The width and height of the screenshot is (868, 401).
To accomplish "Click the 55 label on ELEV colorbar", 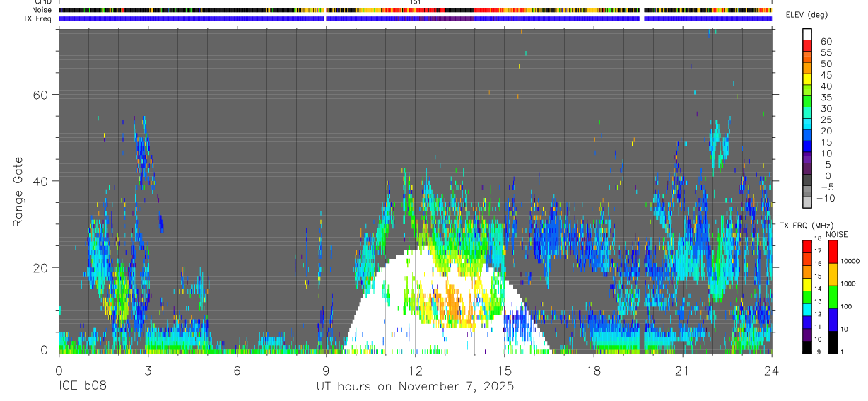I will [x=826, y=53].
